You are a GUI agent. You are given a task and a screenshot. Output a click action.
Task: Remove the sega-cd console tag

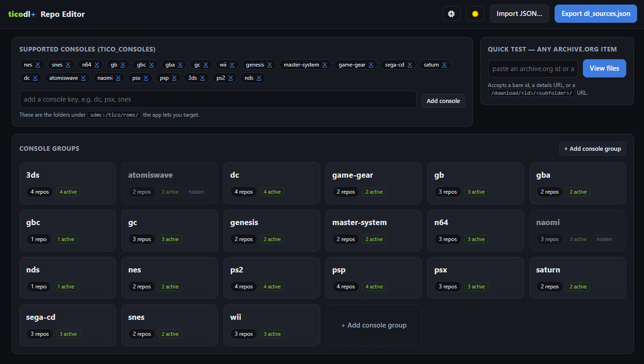coord(410,65)
